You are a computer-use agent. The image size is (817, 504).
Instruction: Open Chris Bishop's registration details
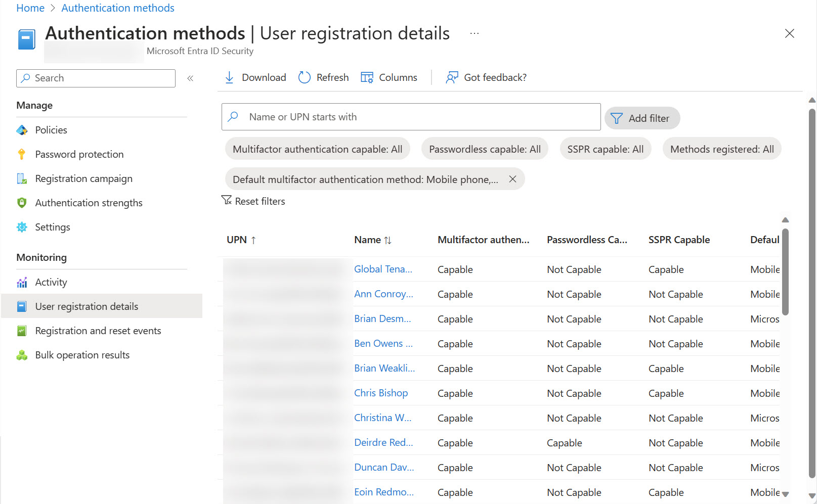[x=381, y=393]
